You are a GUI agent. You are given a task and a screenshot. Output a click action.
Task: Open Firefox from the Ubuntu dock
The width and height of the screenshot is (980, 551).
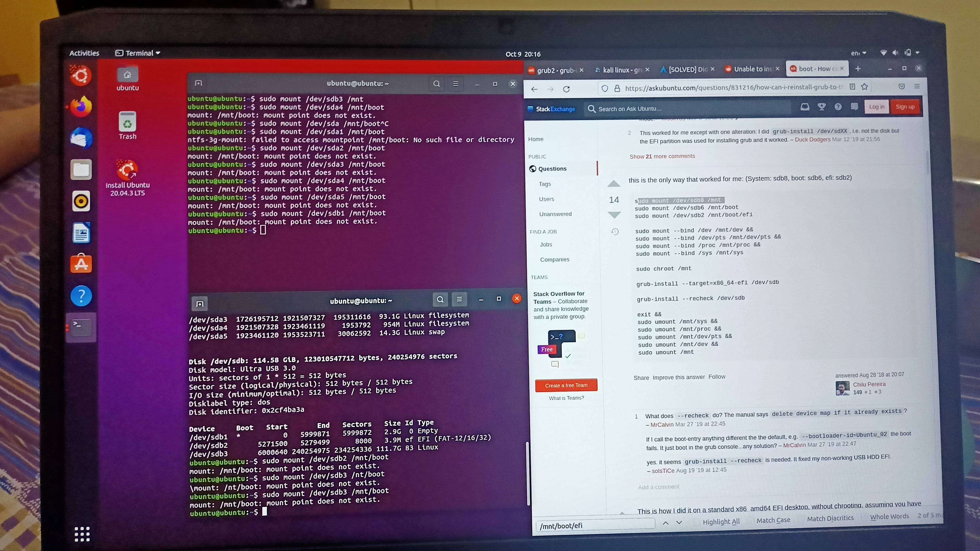81,106
